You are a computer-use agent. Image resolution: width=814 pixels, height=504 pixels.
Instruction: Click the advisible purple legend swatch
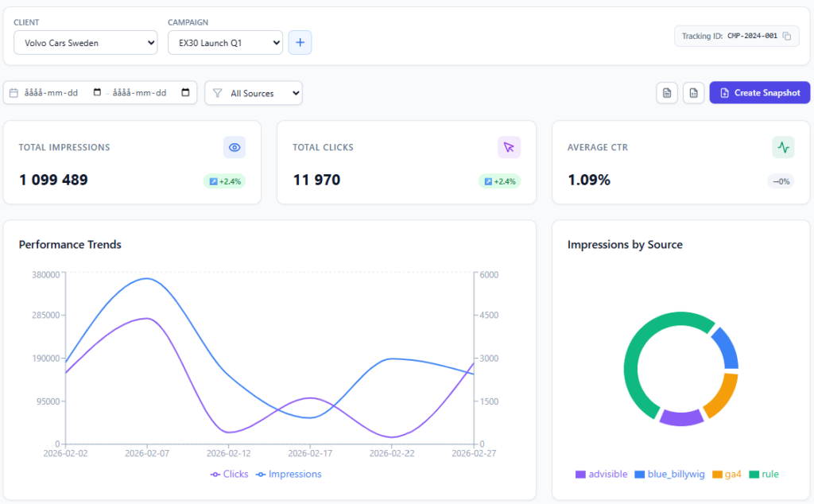(x=580, y=475)
